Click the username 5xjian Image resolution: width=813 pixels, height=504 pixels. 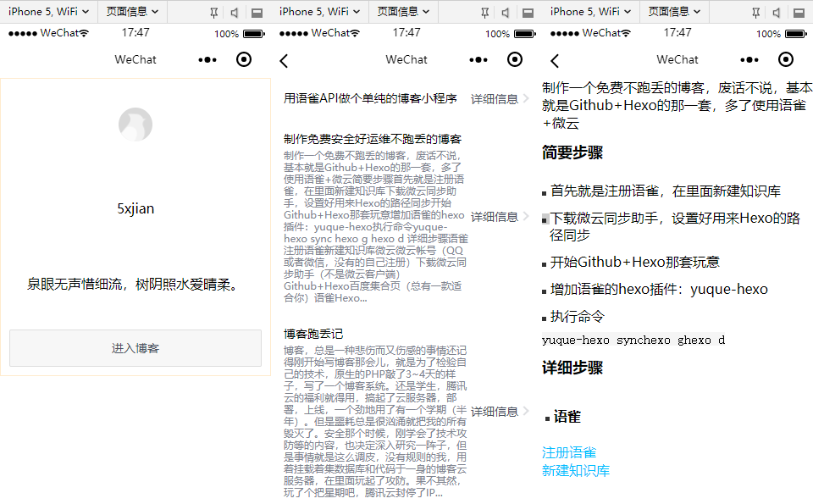point(135,208)
